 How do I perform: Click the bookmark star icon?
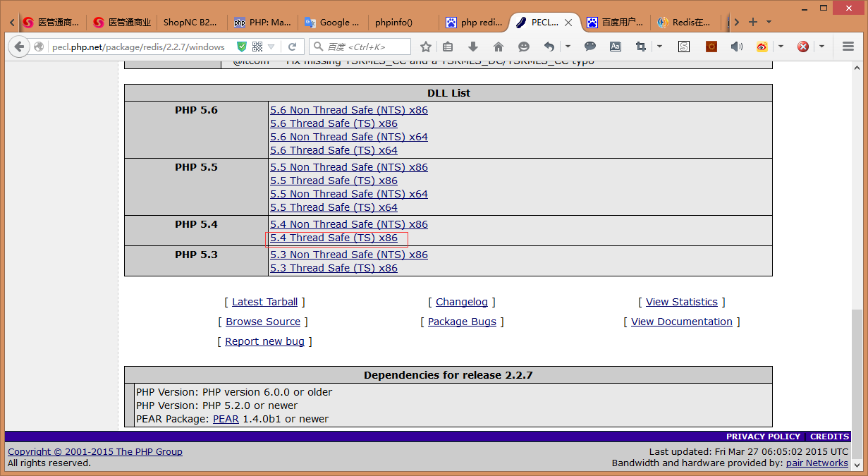tap(426, 47)
